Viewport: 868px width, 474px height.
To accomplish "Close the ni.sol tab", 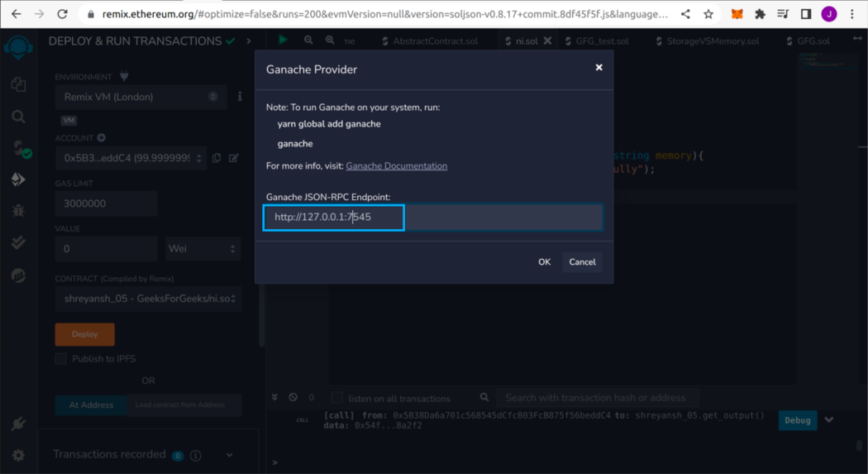I will pyautogui.click(x=547, y=41).
